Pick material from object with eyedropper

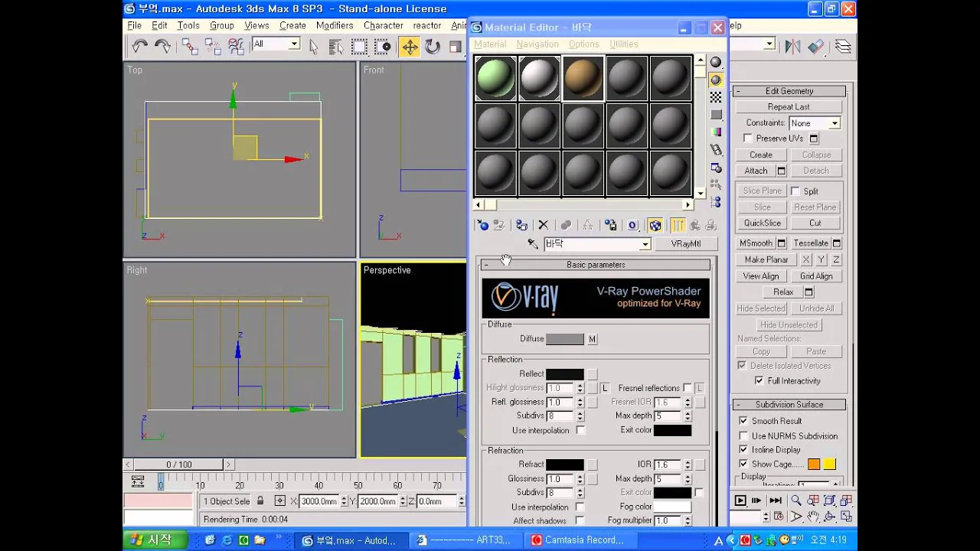tap(533, 244)
